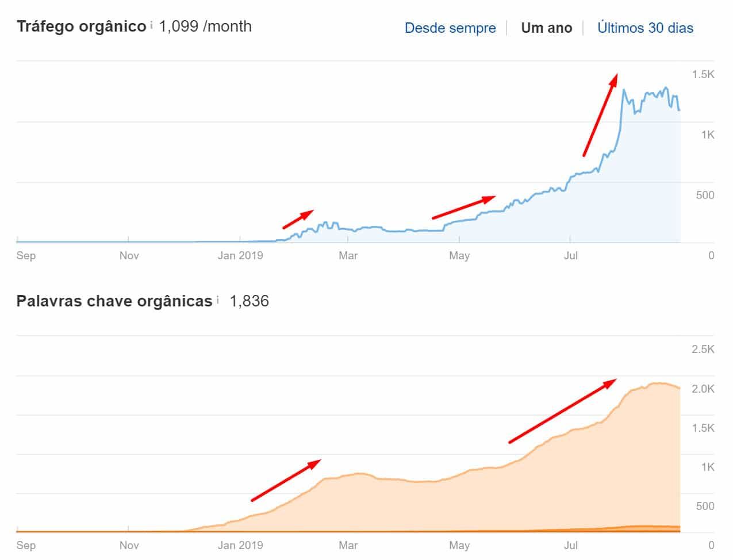Click the 1.5K y-axis label of traffic chart
Image resolution: width=733 pixels, height=560 pixels.
point(703,74)
